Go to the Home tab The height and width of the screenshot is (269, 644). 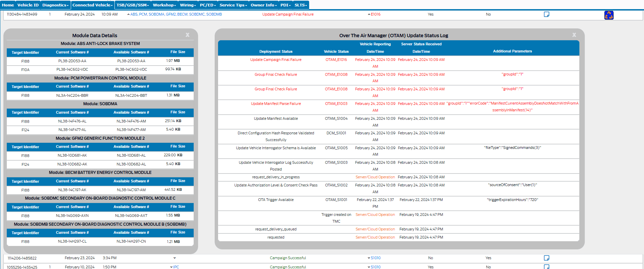(x=8, y=5)
